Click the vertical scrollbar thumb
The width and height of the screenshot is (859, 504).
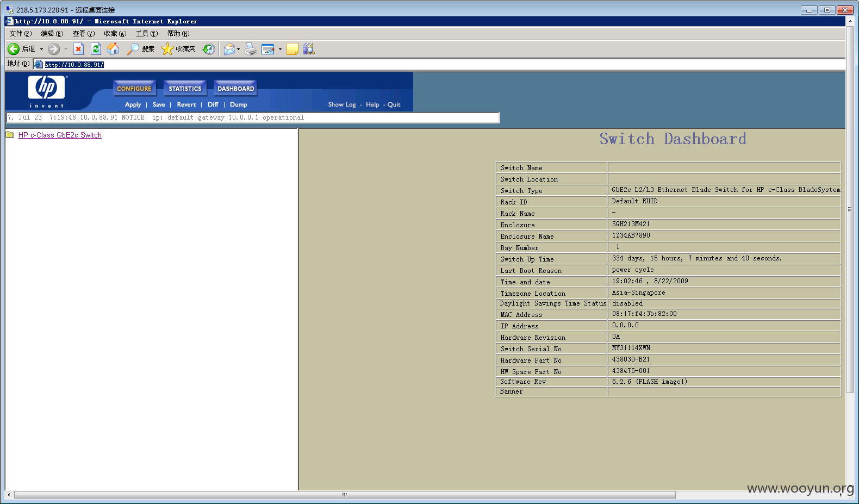click(850, 209)
